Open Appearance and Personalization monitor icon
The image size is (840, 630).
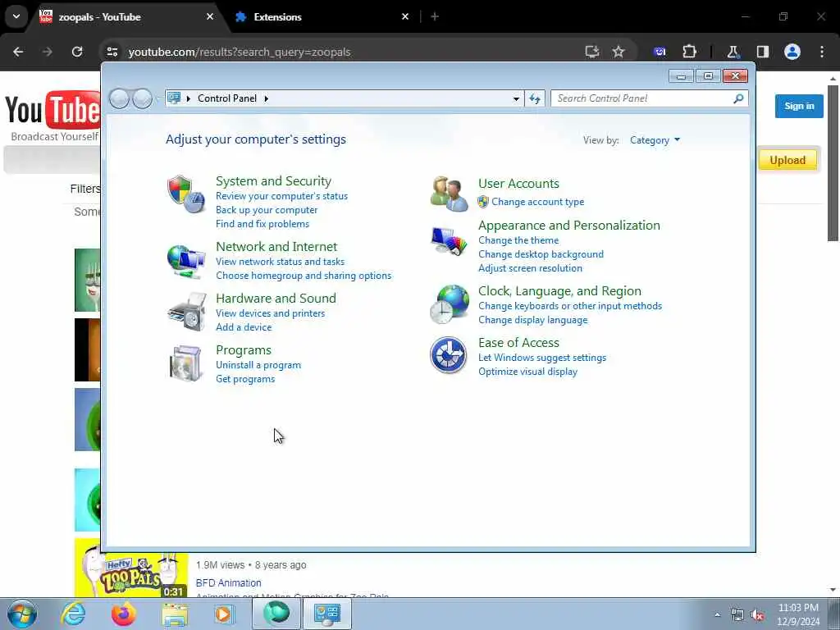pyautogui.click(x=449, y=241)
